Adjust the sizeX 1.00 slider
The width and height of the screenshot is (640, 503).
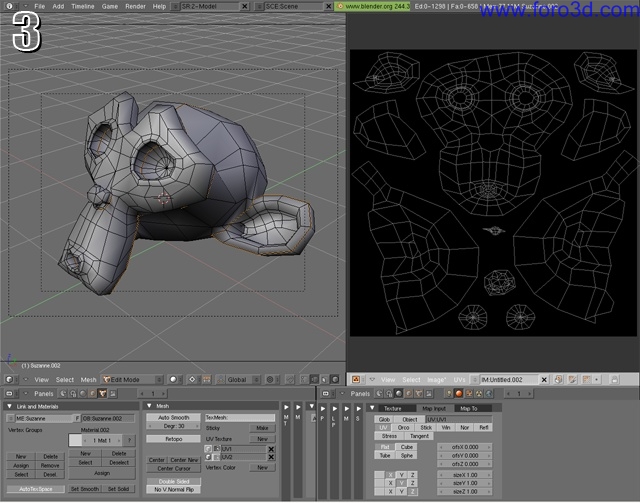pyautogui.click(x=465, y=475)
